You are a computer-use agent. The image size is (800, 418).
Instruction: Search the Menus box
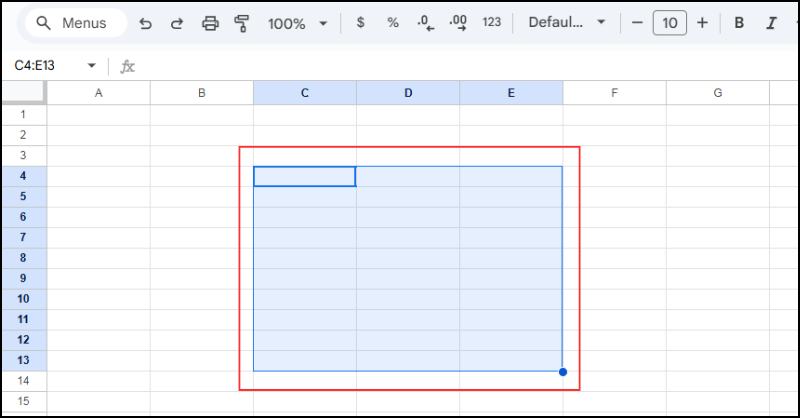tap(75, 23)
